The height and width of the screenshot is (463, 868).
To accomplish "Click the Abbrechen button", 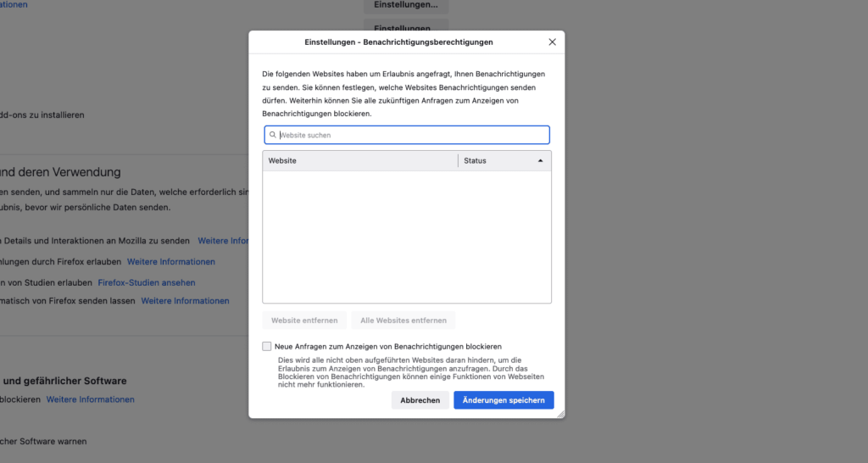I will click(x=420, y=400).
